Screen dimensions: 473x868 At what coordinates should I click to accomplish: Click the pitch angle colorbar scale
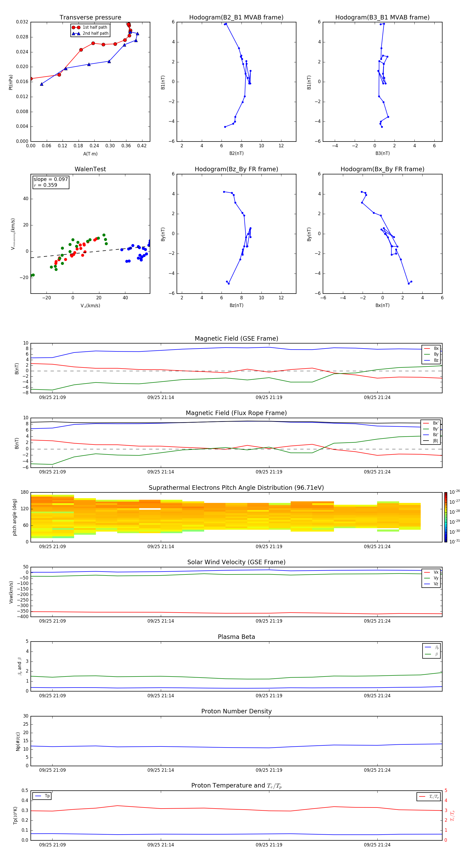click(446, 517)
